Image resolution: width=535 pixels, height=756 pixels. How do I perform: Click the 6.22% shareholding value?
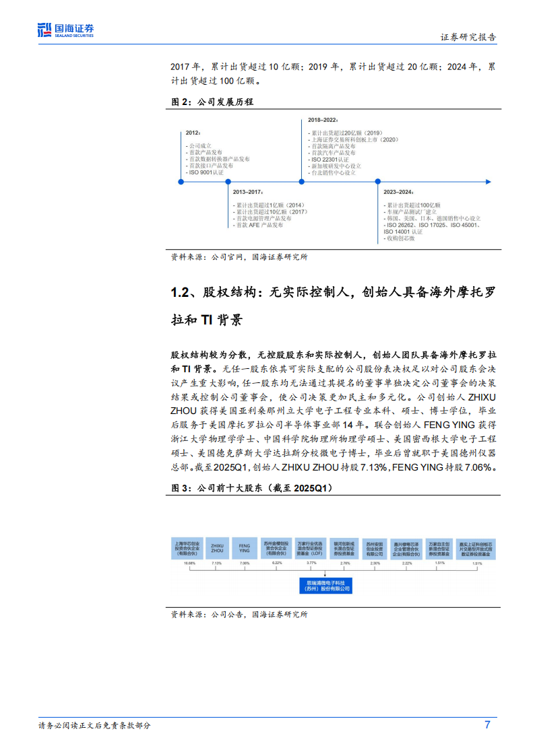277,563
